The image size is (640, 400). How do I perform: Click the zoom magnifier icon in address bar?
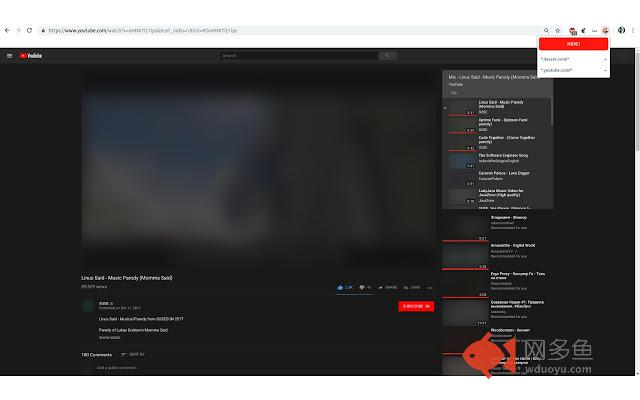[x=546, y=30]
